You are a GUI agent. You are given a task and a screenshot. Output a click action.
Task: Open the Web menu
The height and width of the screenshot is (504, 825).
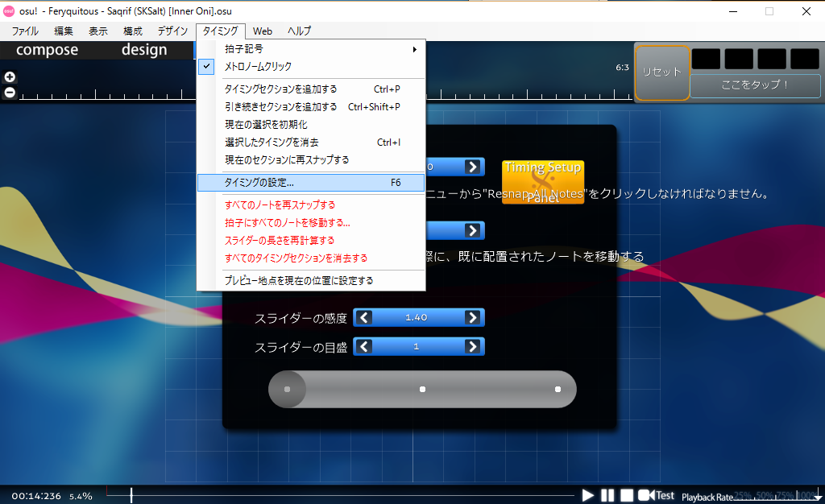point(262,31)
